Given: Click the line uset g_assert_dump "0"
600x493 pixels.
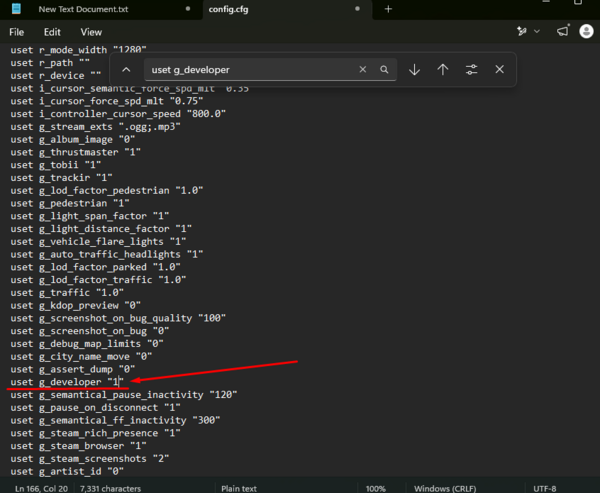Looking at the screenshot, I should click(73, 369).
